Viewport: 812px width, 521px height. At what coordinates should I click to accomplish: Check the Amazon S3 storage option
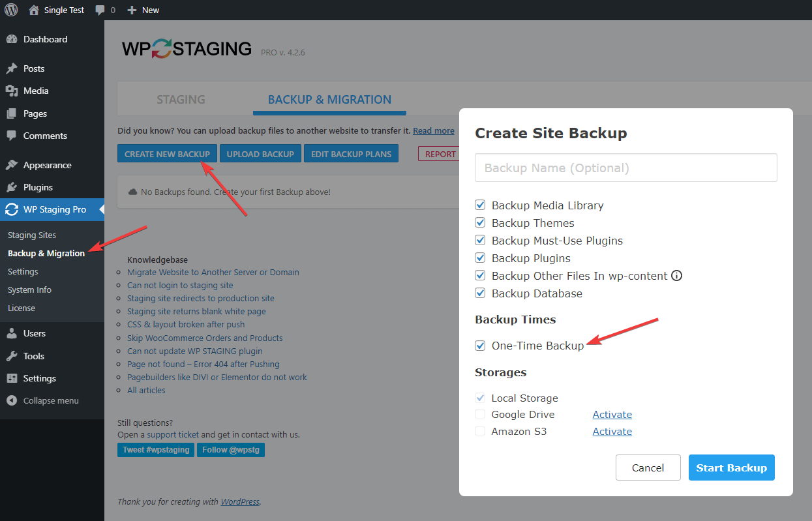coord(480,432)
